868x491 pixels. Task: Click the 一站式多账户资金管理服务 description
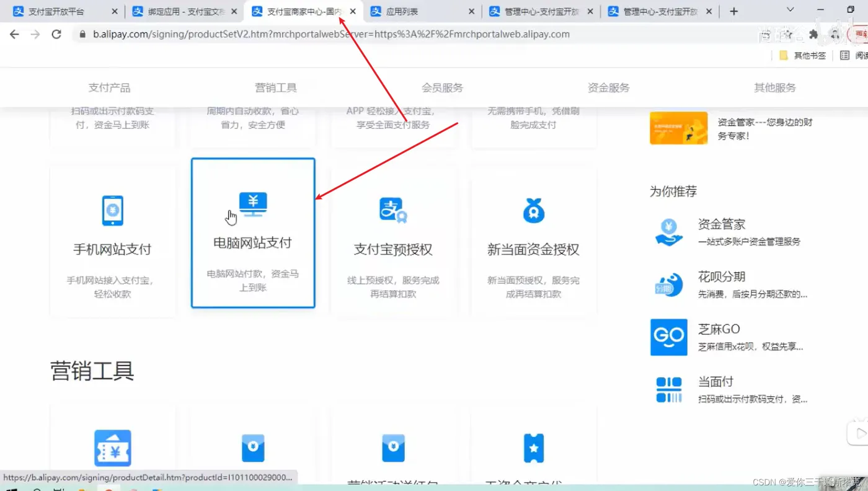tap(749, 241)
